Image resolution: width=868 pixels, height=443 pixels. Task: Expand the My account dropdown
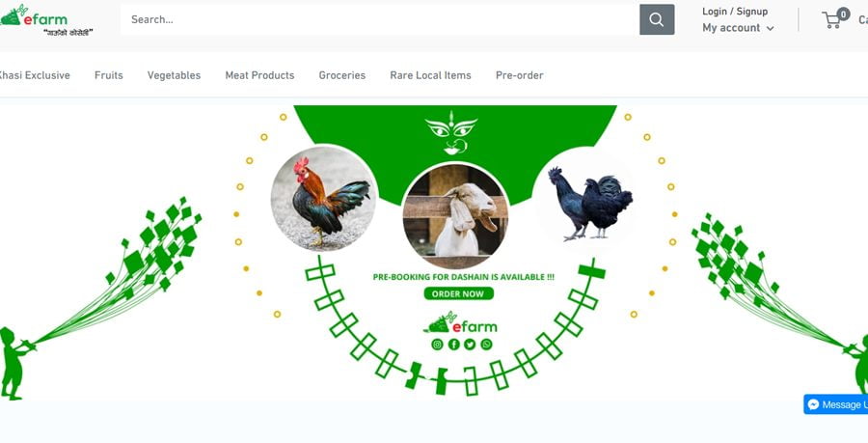[738, 28]
